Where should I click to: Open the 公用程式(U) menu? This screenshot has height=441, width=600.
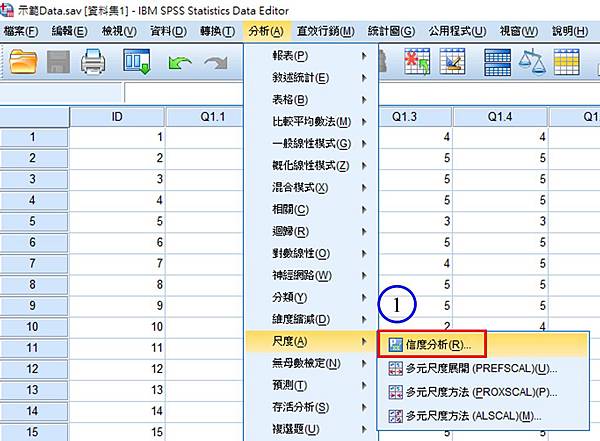point(457,31)
